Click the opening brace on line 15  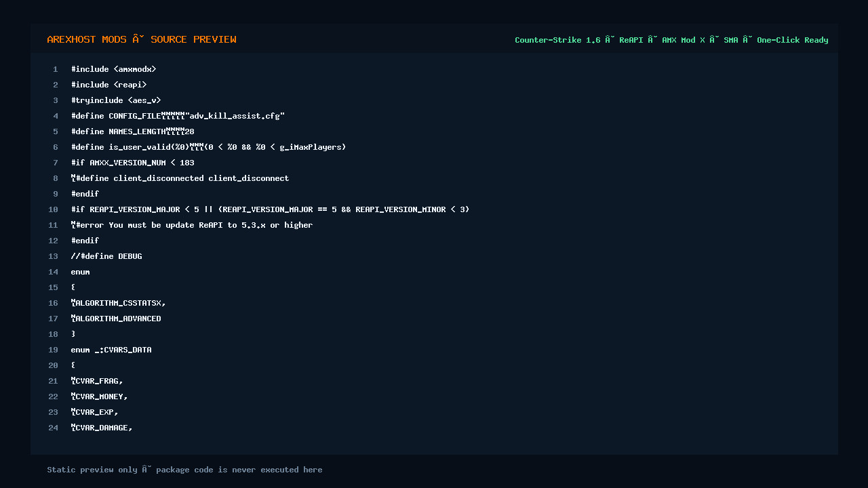pos(73,287)
